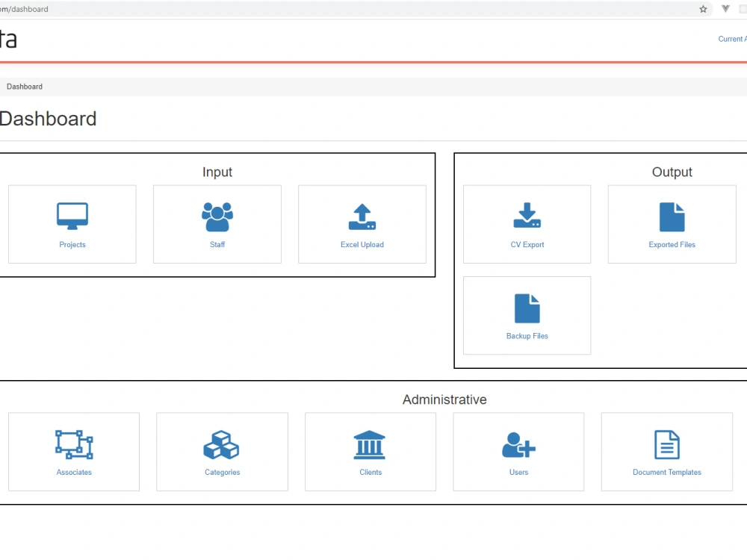Select the Excel Upload arrow icon
This screenshot has height=560, width=747.
point(362,217)
